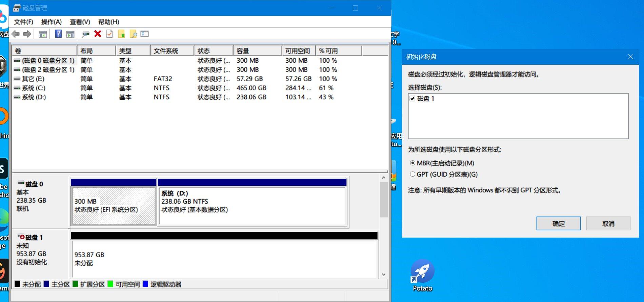Sort by the 文件系统 column header
This screenshot has height=302, width=644.
click(172, 51)
